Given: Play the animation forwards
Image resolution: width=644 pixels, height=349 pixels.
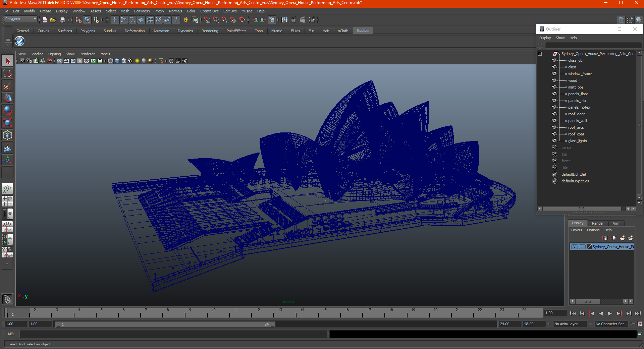Looking at the screenshot, I should (610, 313).
